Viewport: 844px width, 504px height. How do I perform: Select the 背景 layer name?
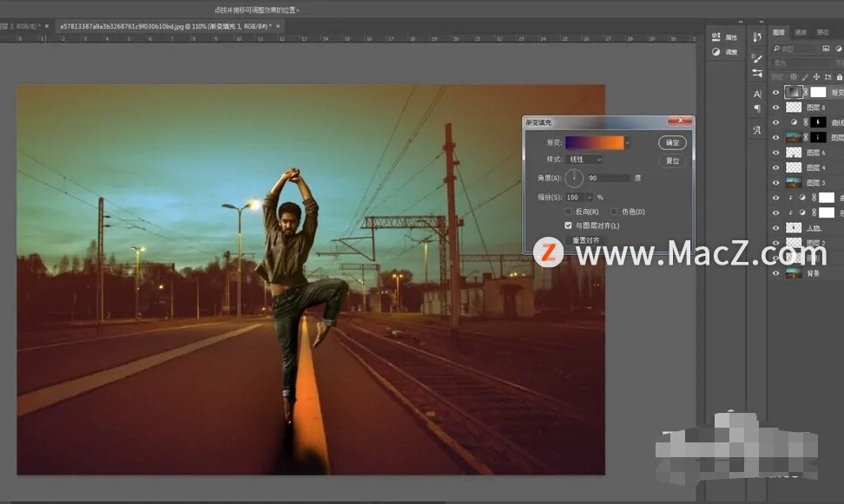pyautogui.click(x=813, y=273)
